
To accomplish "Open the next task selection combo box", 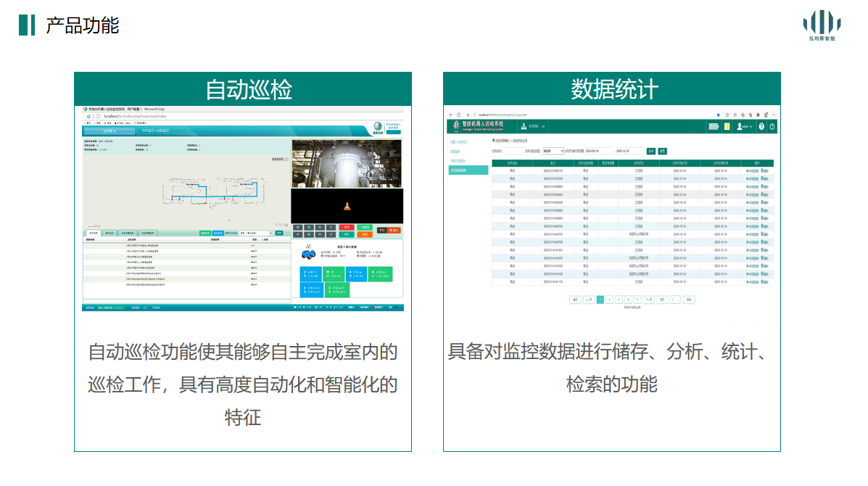I will click(255, 233).
